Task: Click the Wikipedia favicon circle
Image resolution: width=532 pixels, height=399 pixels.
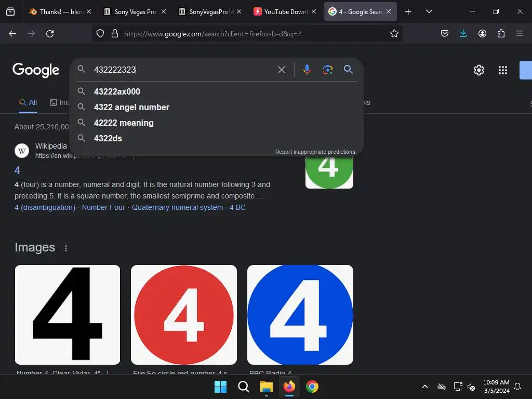Action: (x=22, y=151)
